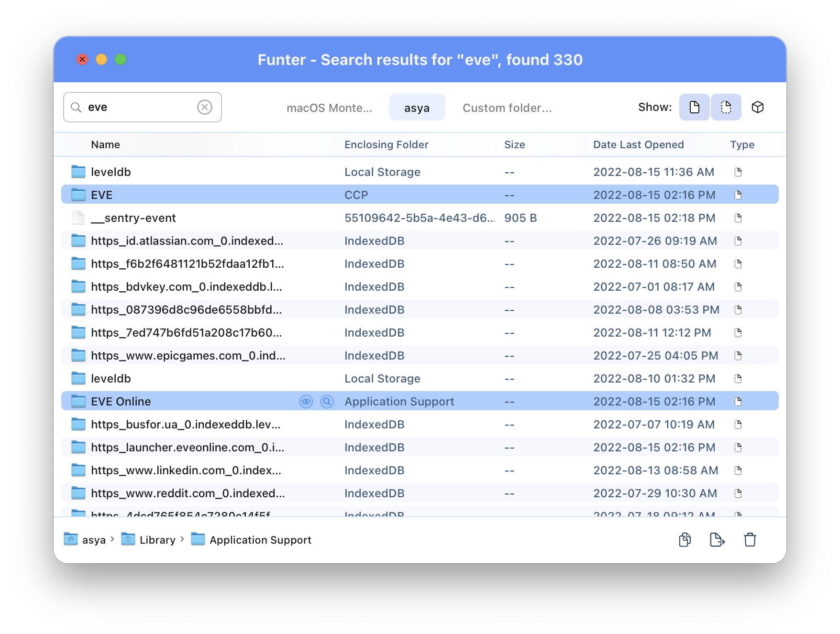Close the Funter window with red button
This screenshot has height=634, width=840.
82,59
